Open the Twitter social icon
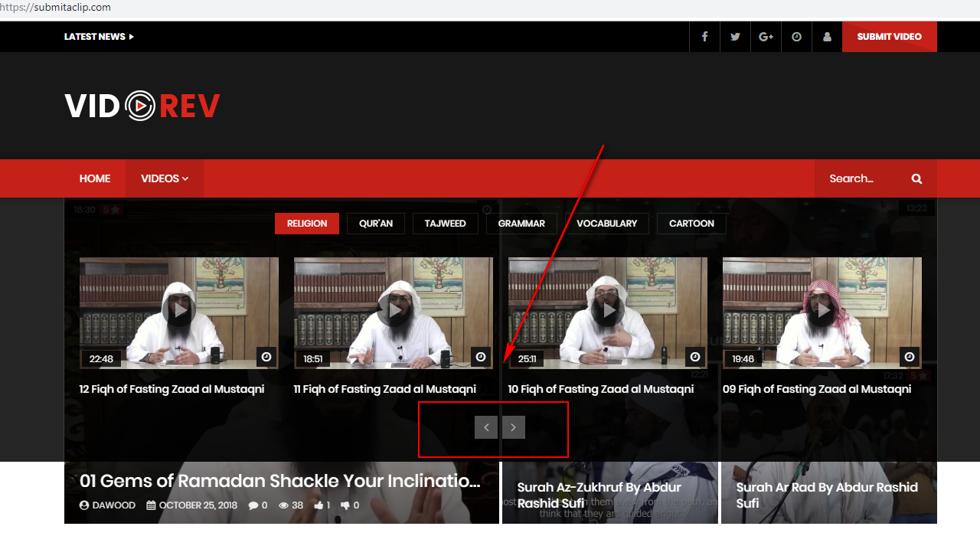Viewport: 980px width, 536px height. tap(735, 37)
